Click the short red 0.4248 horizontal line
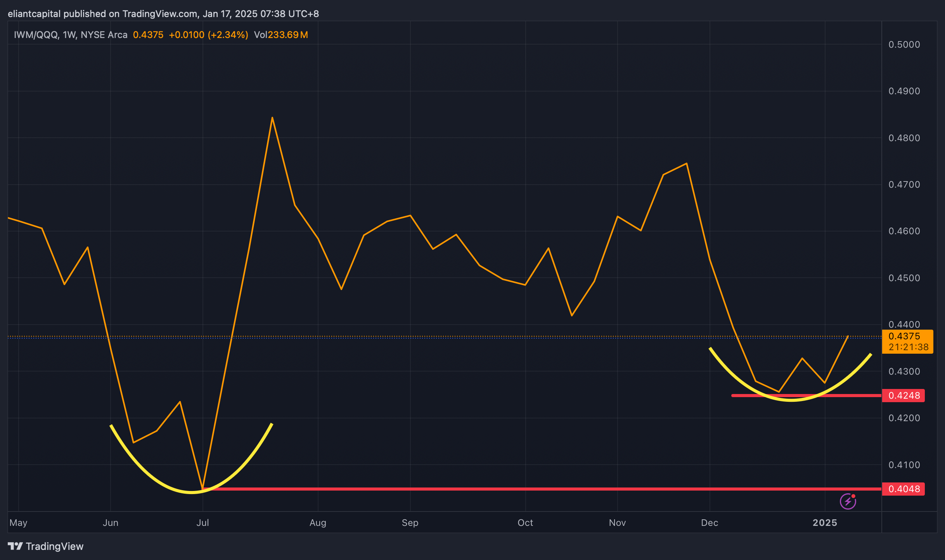The image size is (945, 560). pyautogui.click(x=853, y=396)
